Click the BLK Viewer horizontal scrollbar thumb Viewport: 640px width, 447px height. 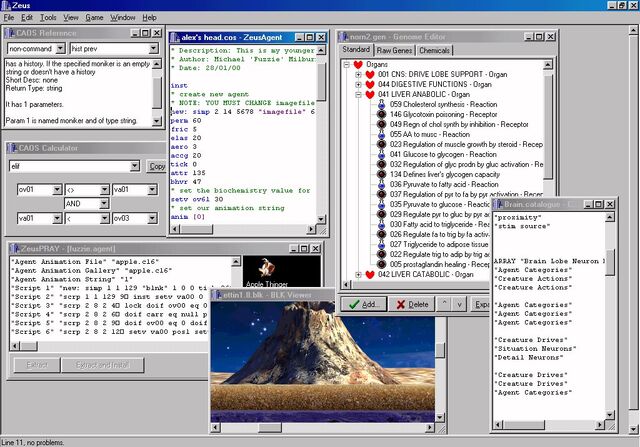(270, 427)
